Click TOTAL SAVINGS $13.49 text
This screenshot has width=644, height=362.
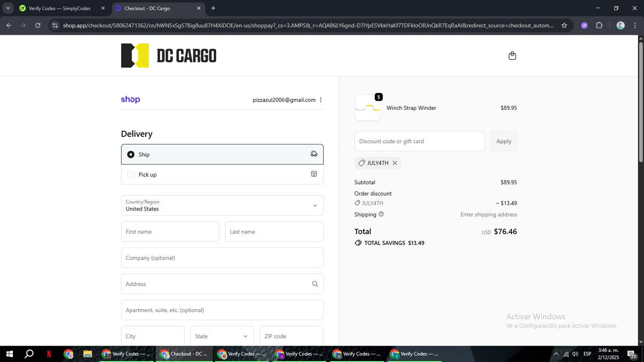(x=394, y=243)
